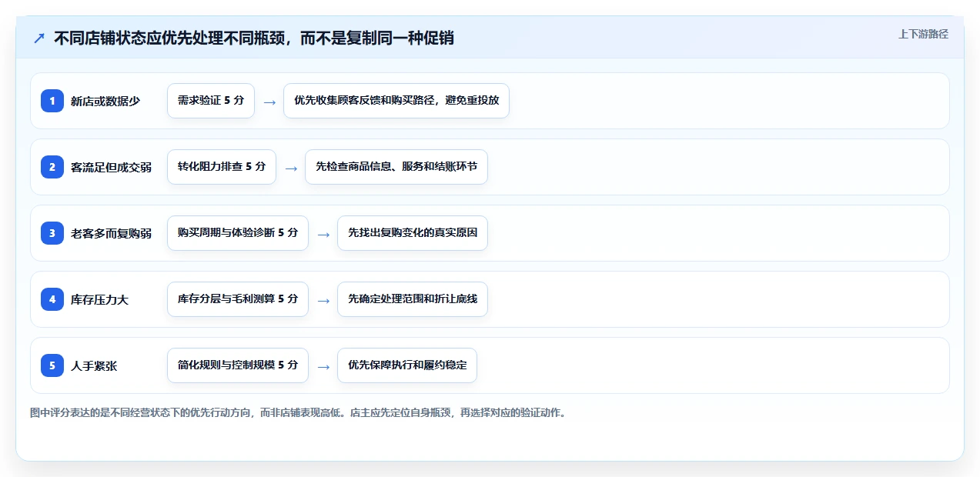Open the 优先收集顾客反馈和购买路径 box
980x477 pixels.
(x=396, y=101)
